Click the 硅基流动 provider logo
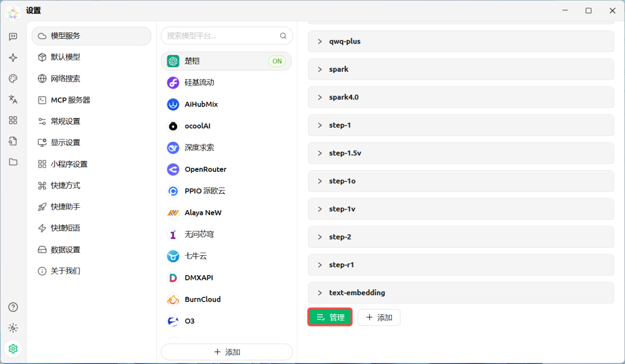The width and height of the screenshot is (625, 364). click(173, 83)
